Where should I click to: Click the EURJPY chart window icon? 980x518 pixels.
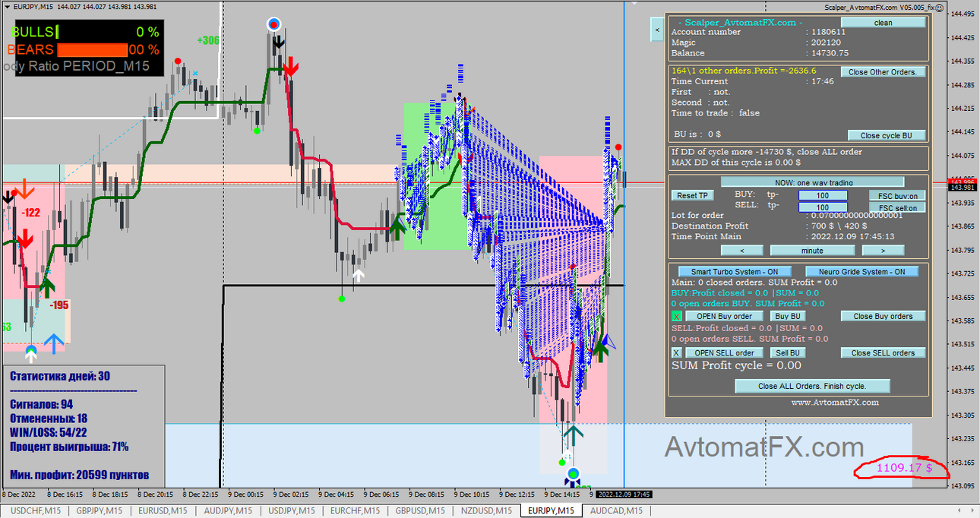6,7
